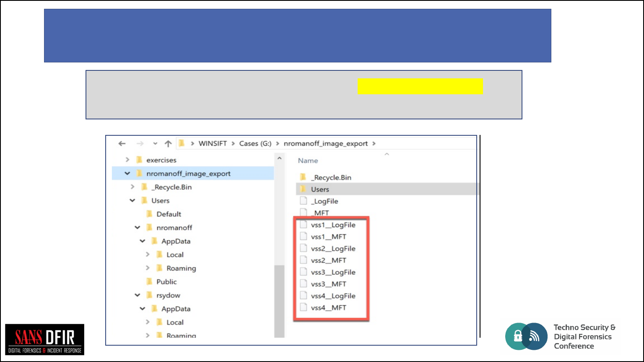Click the vss1__LogFile file icon
This screenshot has width=644, height=362.
[x=304, y=225]
